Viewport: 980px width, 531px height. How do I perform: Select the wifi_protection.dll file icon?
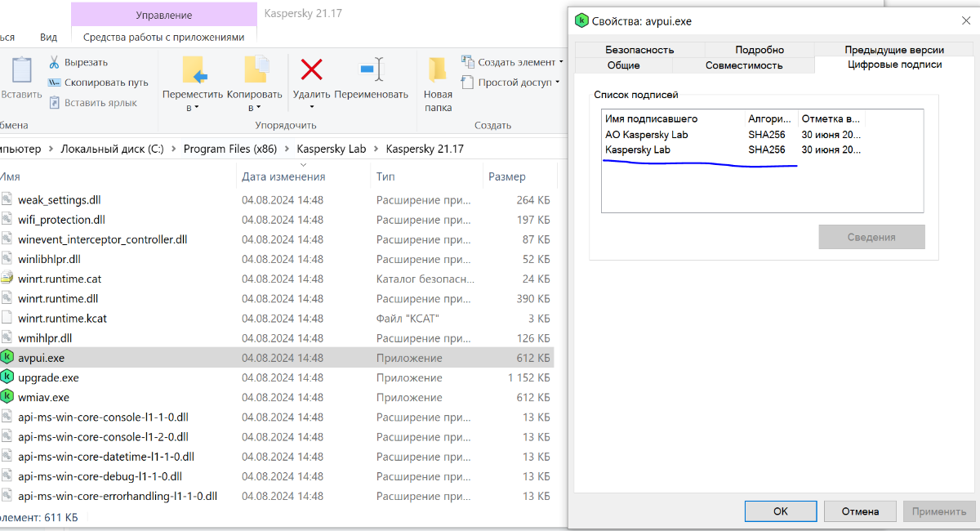[x=7, y=220]
